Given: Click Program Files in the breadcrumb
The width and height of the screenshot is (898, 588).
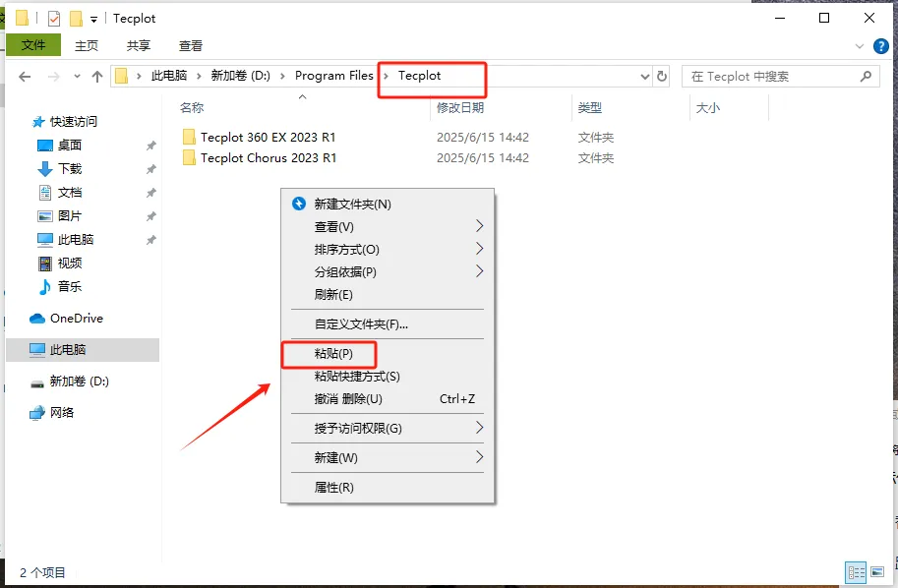Looking at the screenshot, I should 333,76.
